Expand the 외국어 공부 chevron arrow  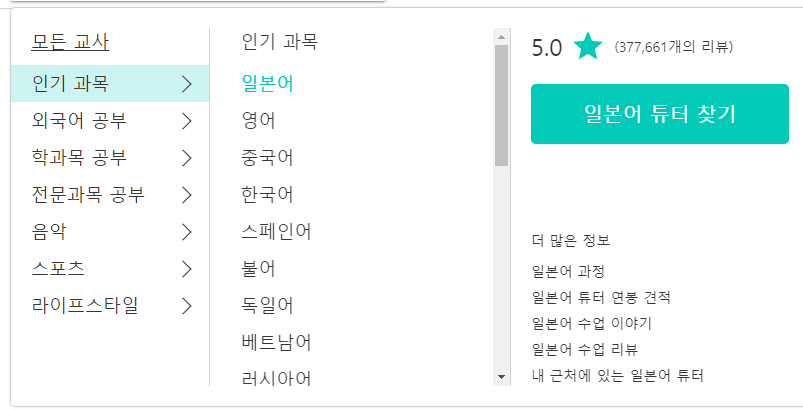(x=186, y=121)
